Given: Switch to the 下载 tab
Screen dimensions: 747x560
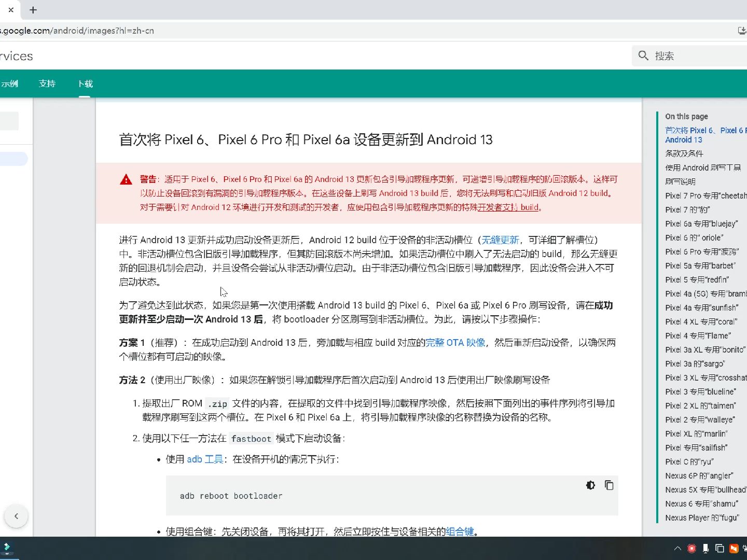Looking at the screenshot, I should coord(85,83).
